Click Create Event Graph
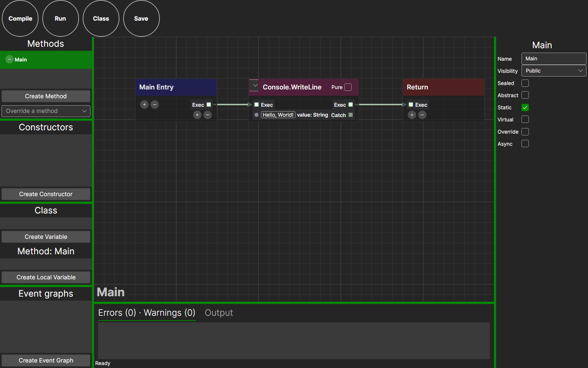Image resolution: width=588 pixels, height=368 pixels. pos(46,360)
